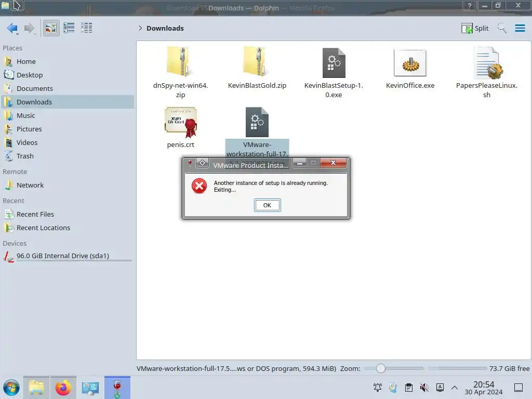Image resolution: width=532 pixels, height=399 pixels.
Task: Switch to Details view mode
Action: coord(87,28)
